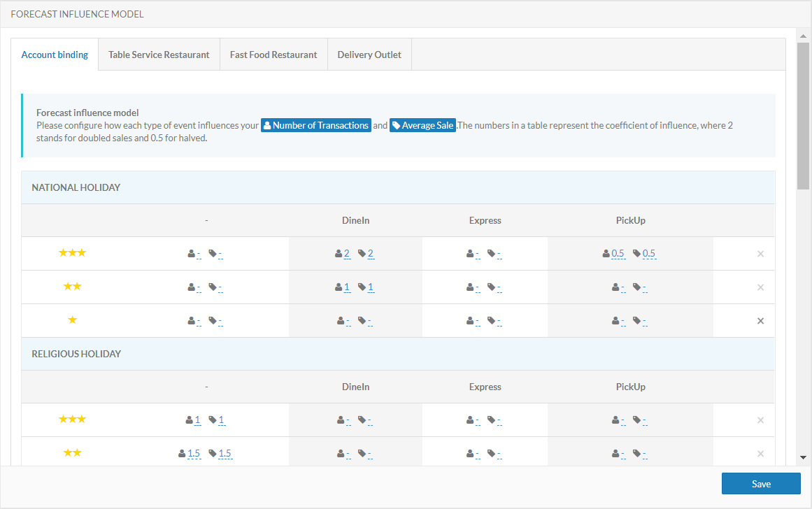Switch to the Fast Food Restaurant tab
This screenshot has width=812, height=509.
coord(273,55)
